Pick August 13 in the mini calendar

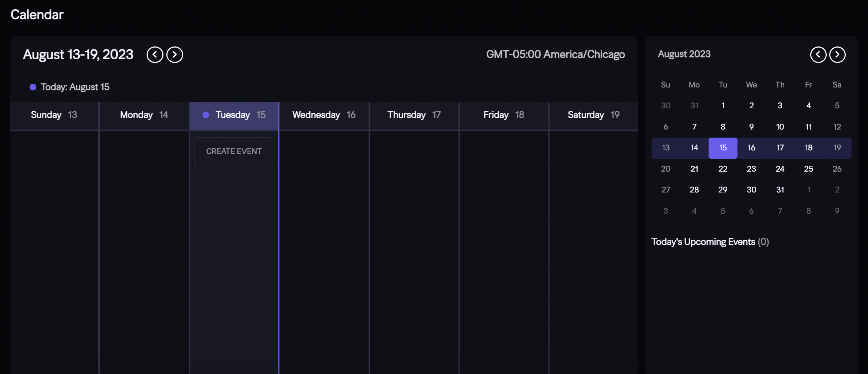pyautogui.click(x=666, y=148)
